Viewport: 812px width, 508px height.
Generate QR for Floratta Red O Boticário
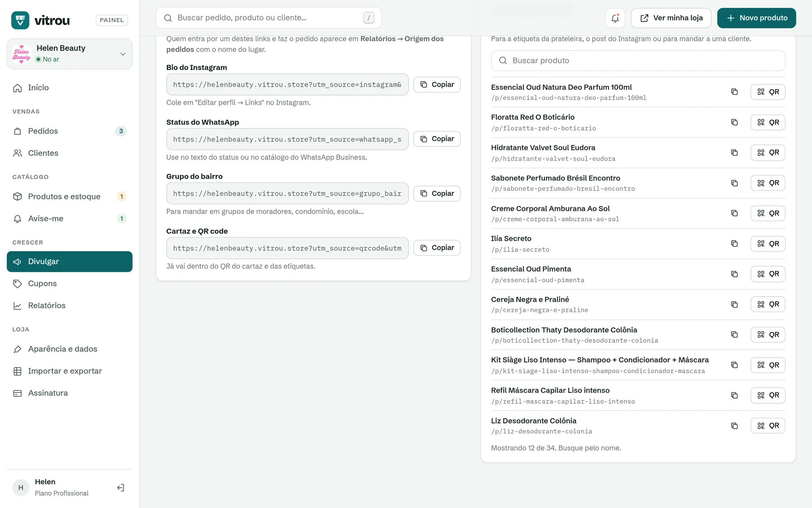click(768, 122)
